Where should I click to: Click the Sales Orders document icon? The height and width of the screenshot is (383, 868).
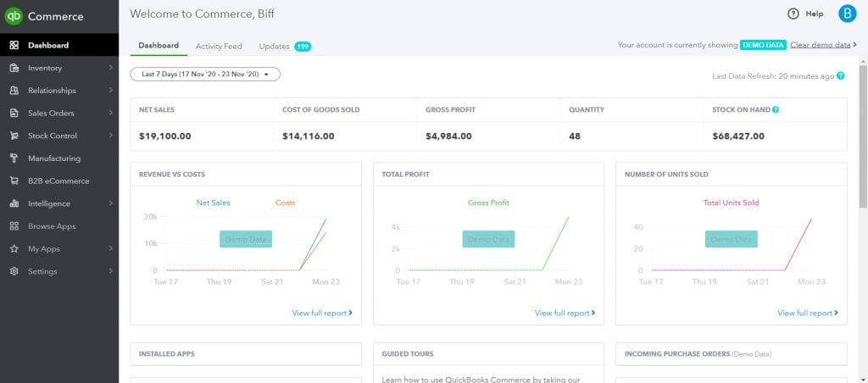pyautogui.click(x=14, y=113)
